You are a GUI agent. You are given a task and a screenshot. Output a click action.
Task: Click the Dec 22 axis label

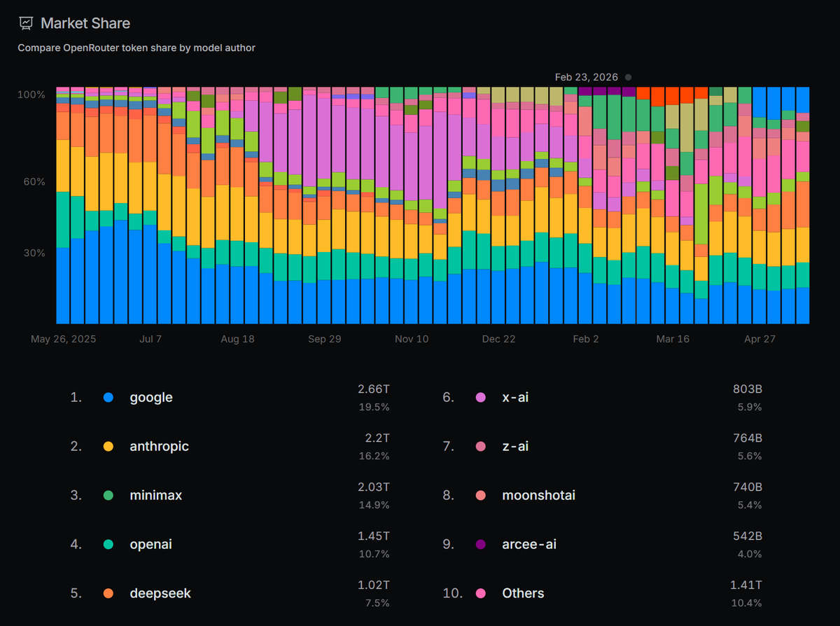point(498,339)
